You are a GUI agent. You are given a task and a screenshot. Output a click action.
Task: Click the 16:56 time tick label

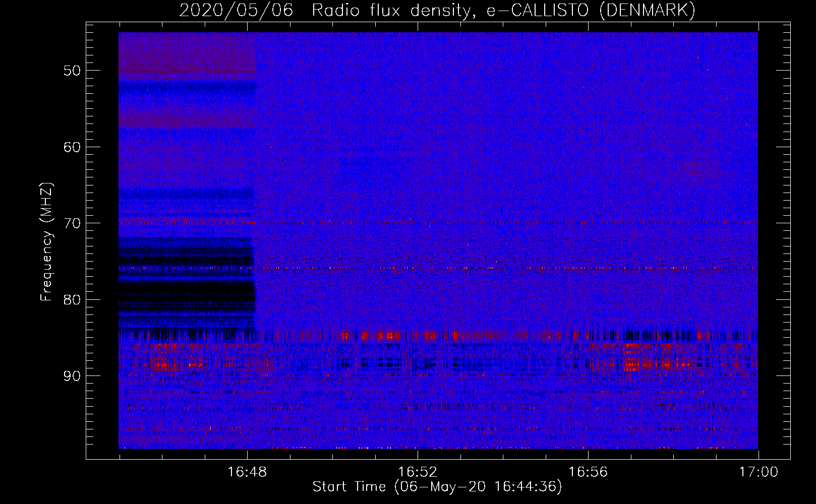[588, 472]
